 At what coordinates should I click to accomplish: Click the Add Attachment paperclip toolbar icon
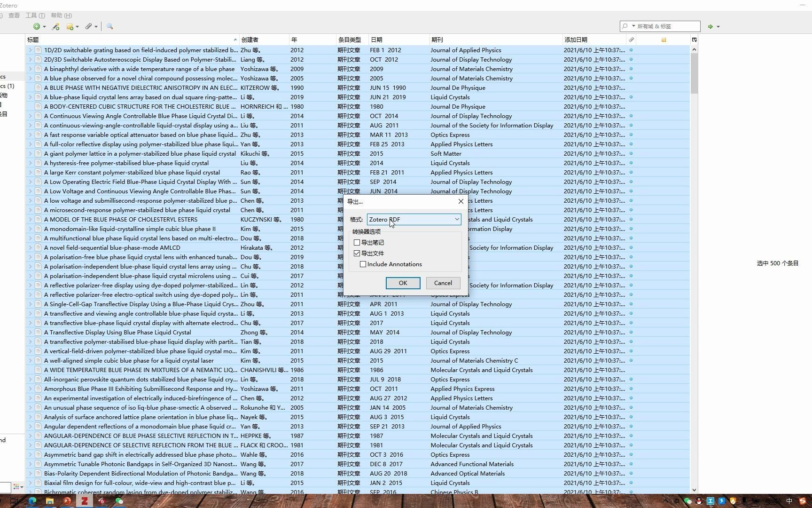[x=88, y=26]
